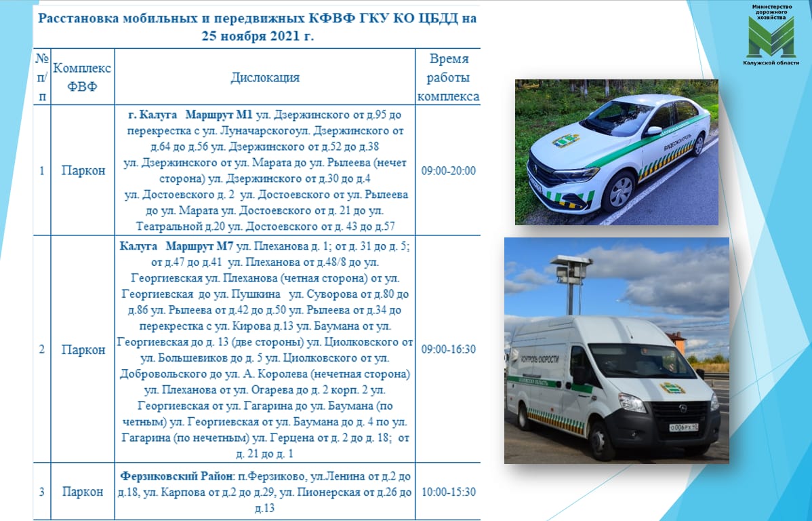The height and width of the screenshot is (521, 812).
Task: Click the "Калужской области" caption under the logo
Action: point(771,63)
